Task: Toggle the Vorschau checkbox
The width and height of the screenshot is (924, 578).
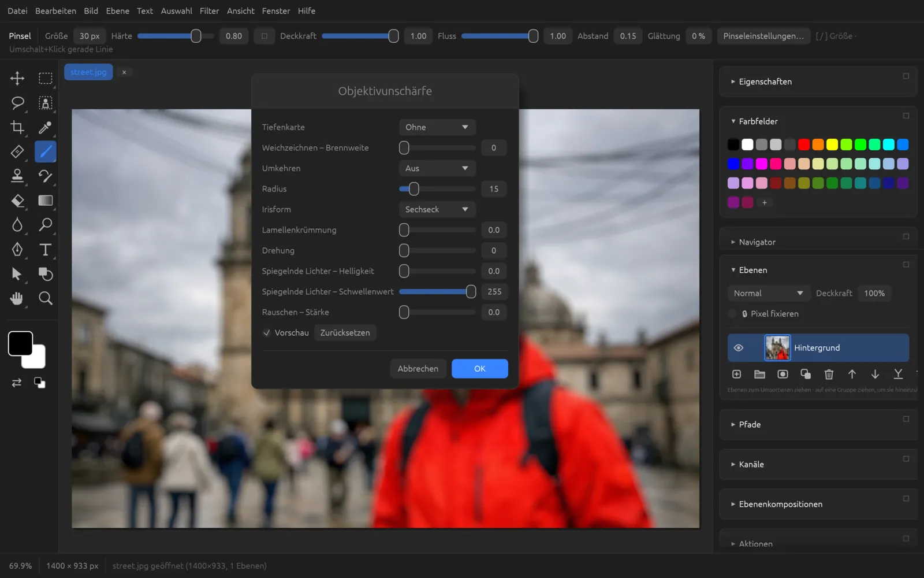Action: [267, 333]
